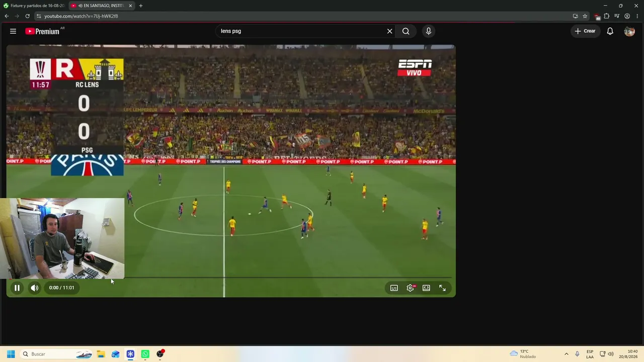
Task: Open the YouTube guide hamburger menu
Action: 13,31
